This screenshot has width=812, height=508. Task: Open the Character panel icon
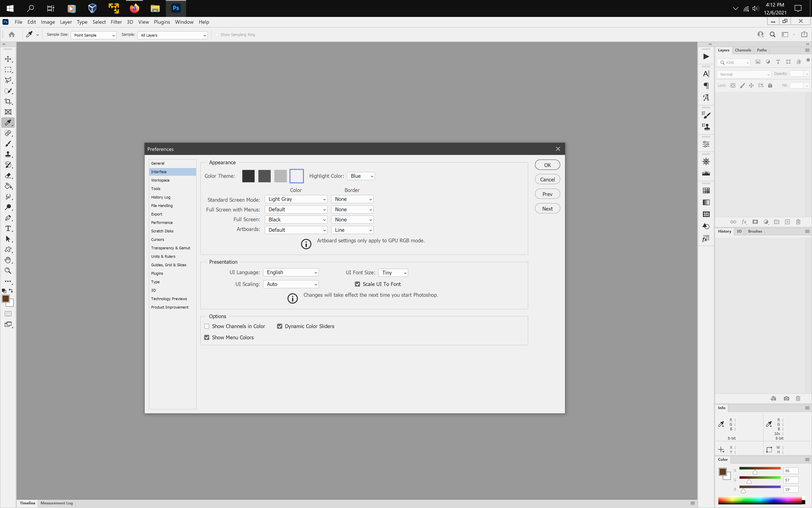pyautogui.click(x=706, y=74)
